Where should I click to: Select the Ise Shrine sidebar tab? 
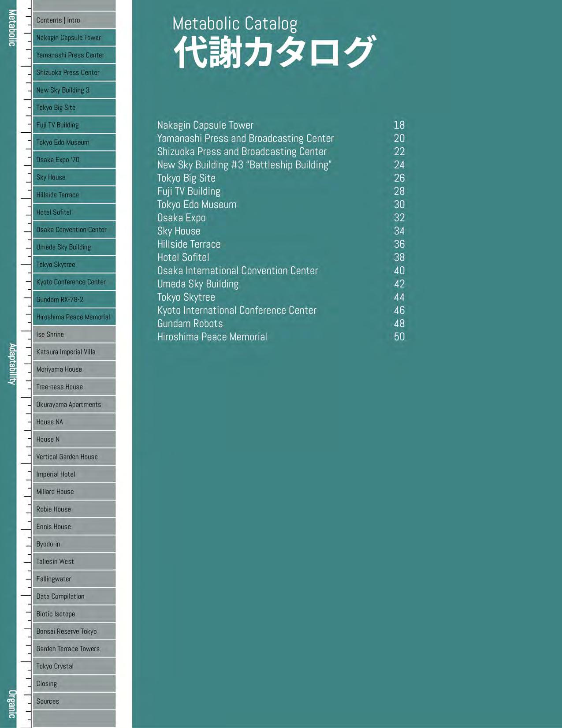(74, 334)
